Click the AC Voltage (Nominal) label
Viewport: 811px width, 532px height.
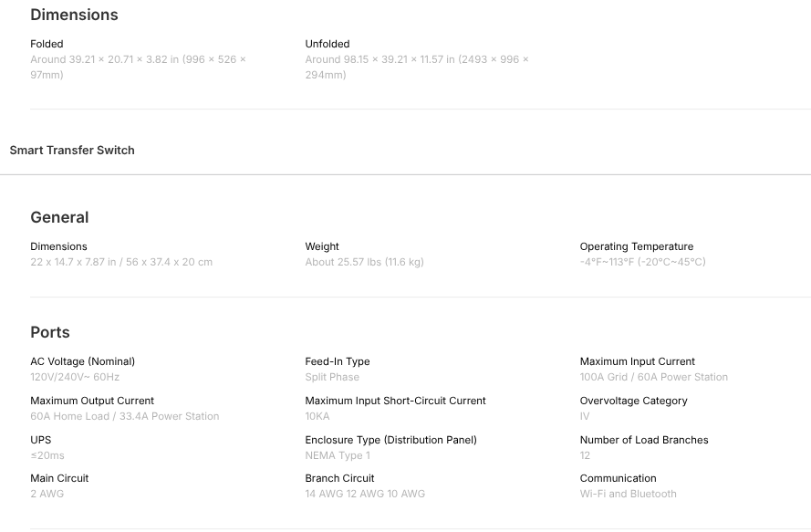click(82, 361)
